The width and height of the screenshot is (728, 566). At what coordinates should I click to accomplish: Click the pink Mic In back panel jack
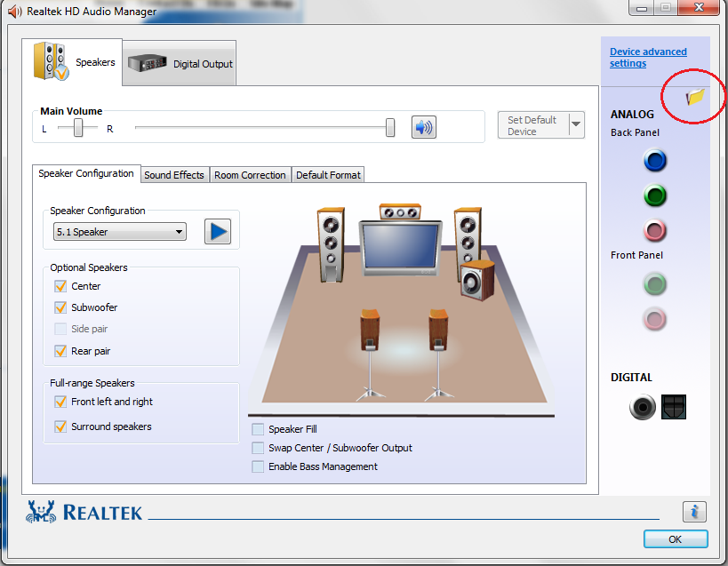click(654, 231)
